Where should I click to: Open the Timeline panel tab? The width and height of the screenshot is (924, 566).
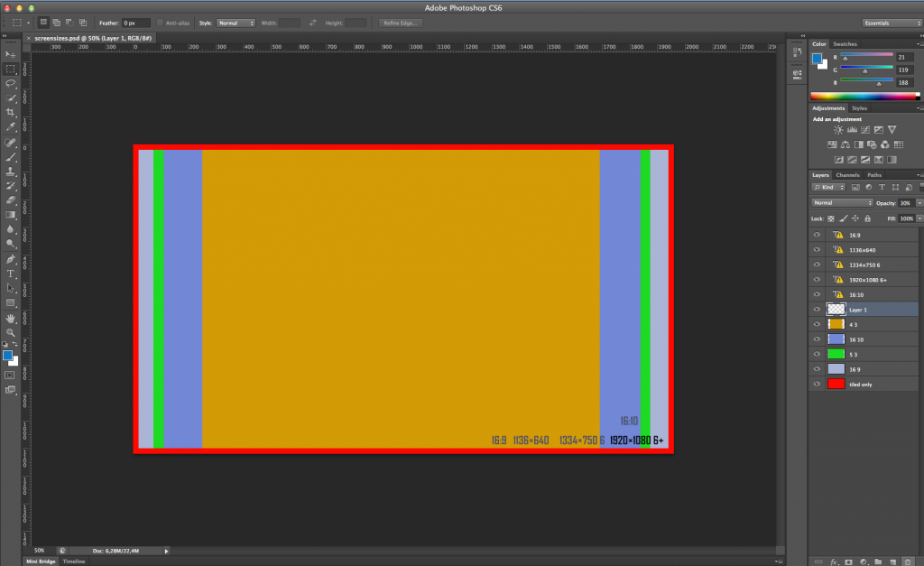74,561
